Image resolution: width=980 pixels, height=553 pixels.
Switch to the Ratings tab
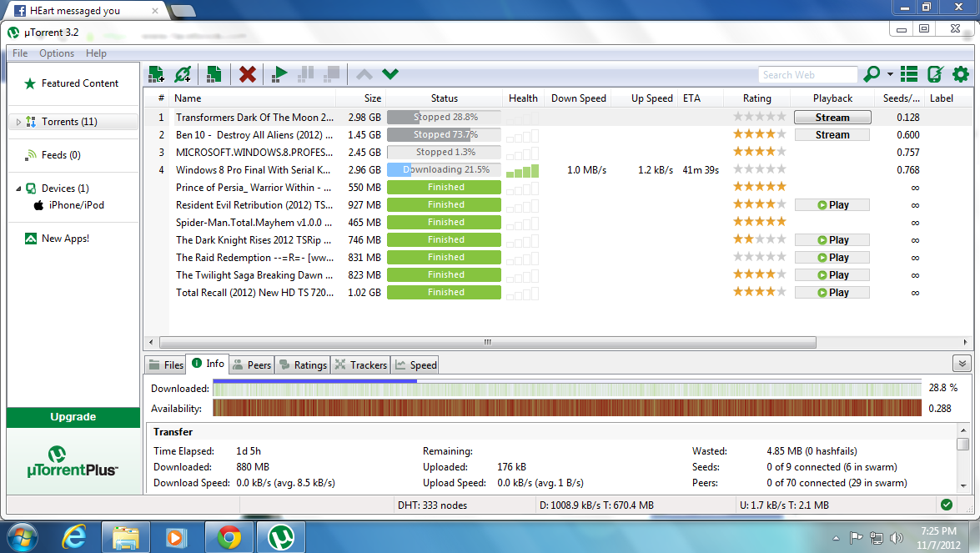pos(303,365)
